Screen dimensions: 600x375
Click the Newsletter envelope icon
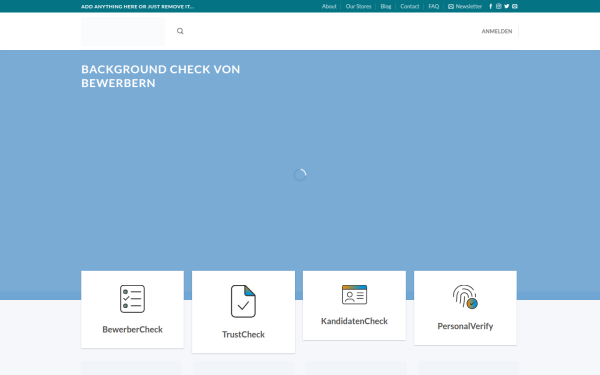coord(451,7)
